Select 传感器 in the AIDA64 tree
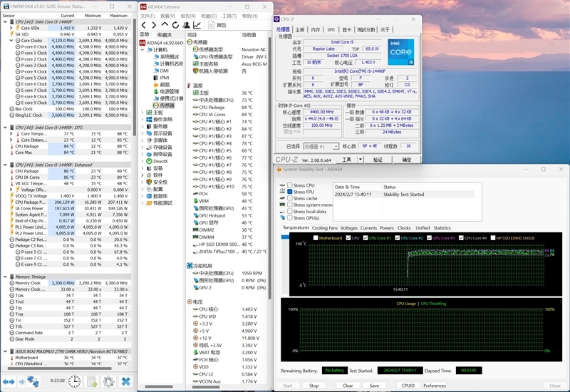The height and width of the screenshot is (392, 570). 167,105
